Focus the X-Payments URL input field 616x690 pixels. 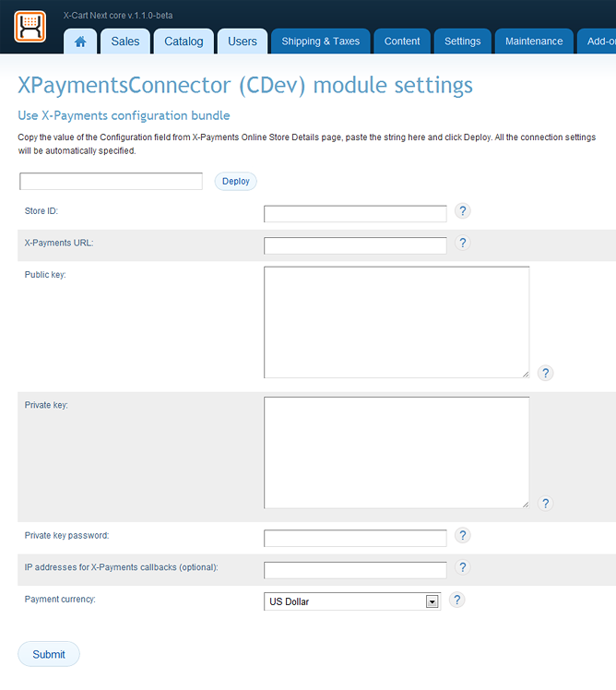pos(355,245)
